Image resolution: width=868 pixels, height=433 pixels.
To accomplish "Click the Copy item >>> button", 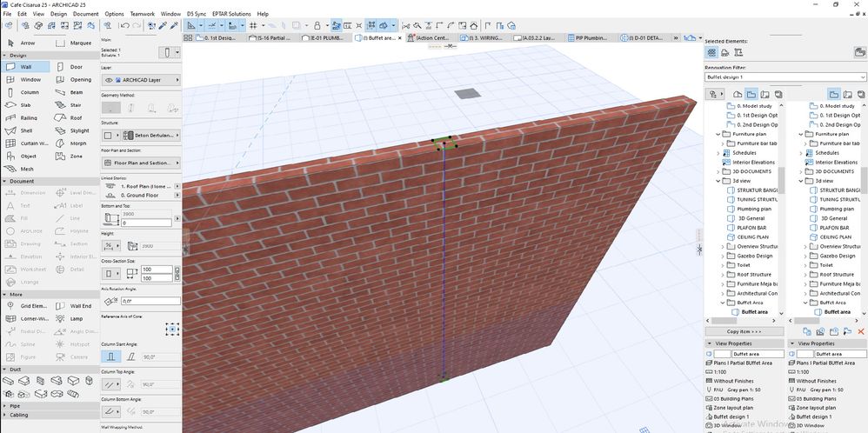I will 744,331.
